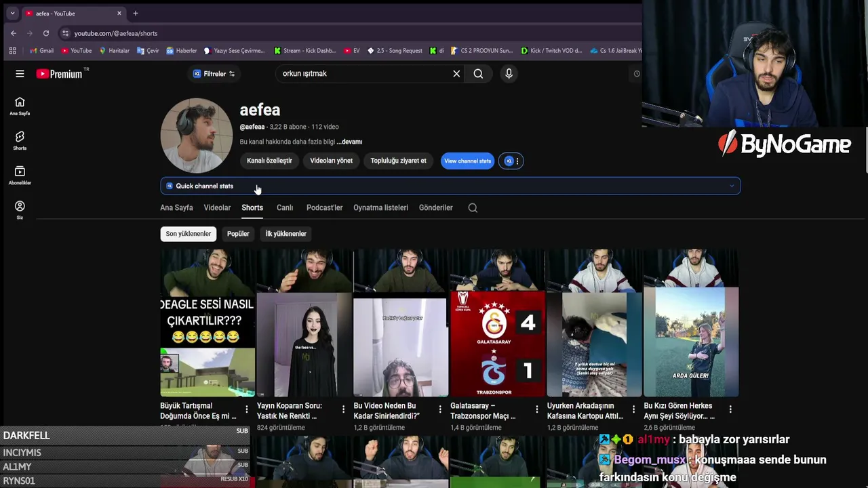868x488 pixels.
Task: Select the Son yüklenenler sort chip
Action: tap(189, 234)
